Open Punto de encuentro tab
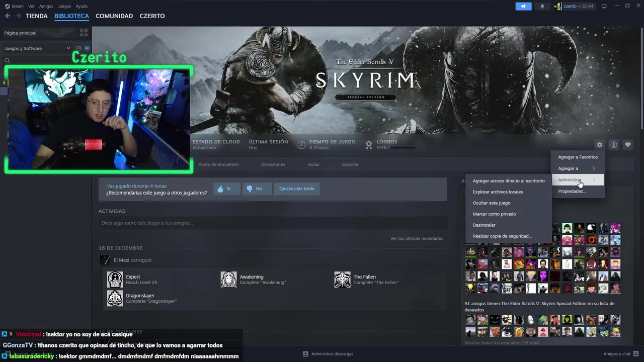The width and height of the screenshot is (644, 362). (x=218, y=164)
